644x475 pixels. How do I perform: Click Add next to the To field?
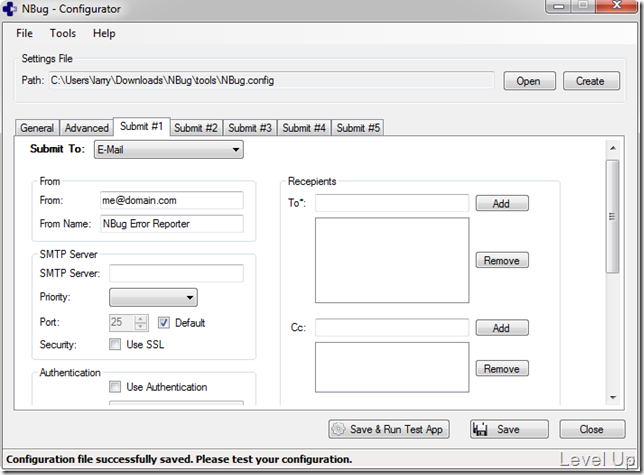pyautogui.click(x=502, y=203)
